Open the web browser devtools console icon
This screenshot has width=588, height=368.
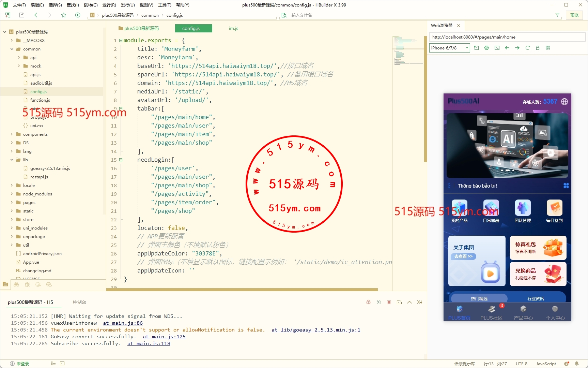pyautogui.click(x=497, y=48)
